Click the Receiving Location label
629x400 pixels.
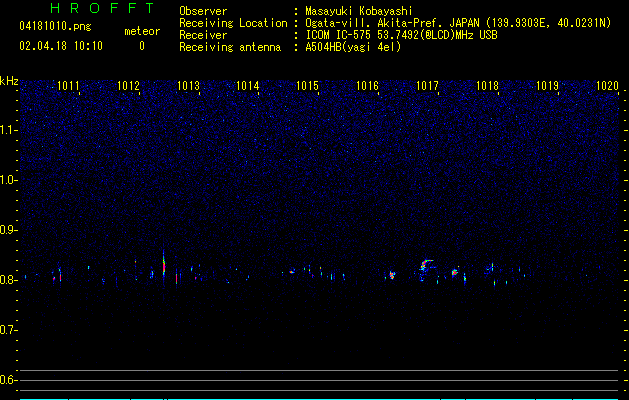(x=233, y=23)
